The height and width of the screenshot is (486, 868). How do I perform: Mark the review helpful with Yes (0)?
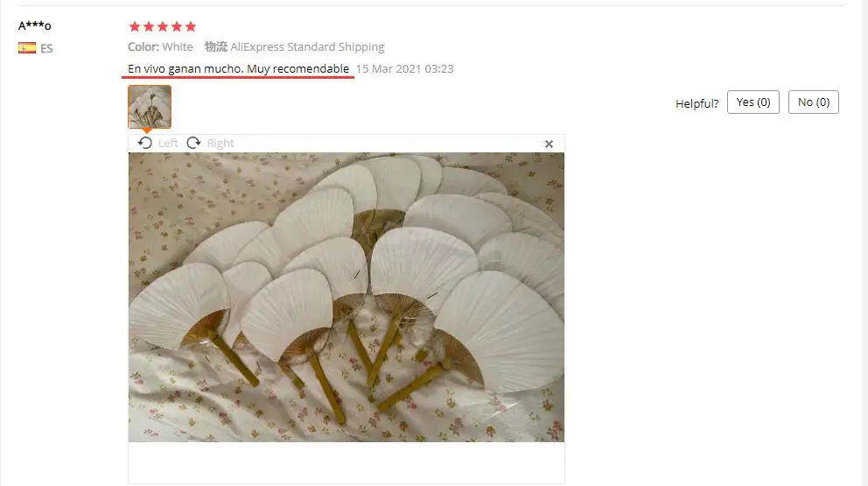pyautogui.click(x=752, y=102)
